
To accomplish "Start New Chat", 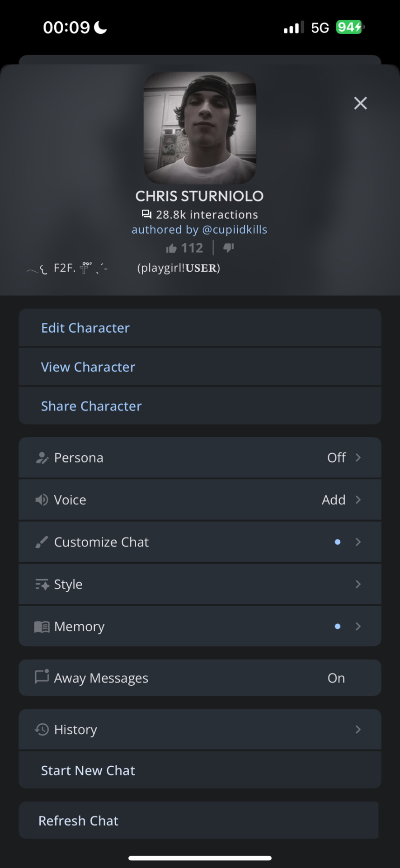I will 200,770.
